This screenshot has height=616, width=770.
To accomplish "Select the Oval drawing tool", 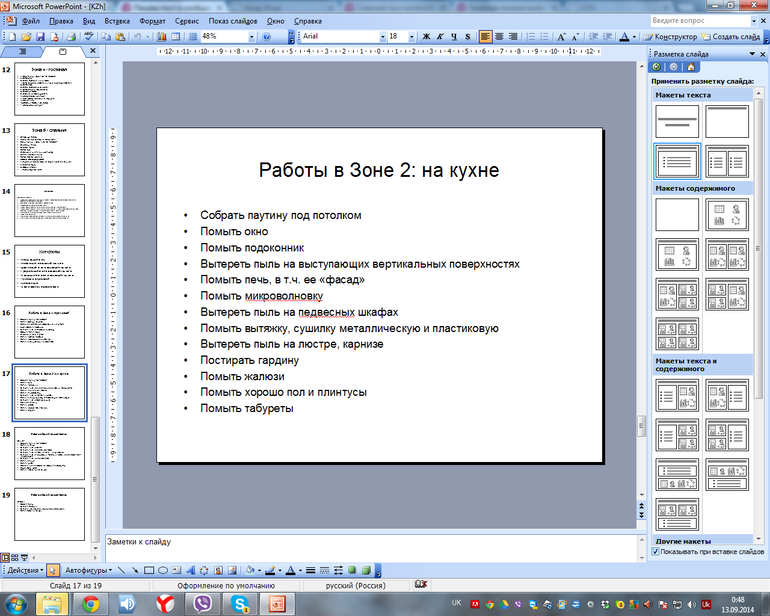I will (x=162, y=570).
